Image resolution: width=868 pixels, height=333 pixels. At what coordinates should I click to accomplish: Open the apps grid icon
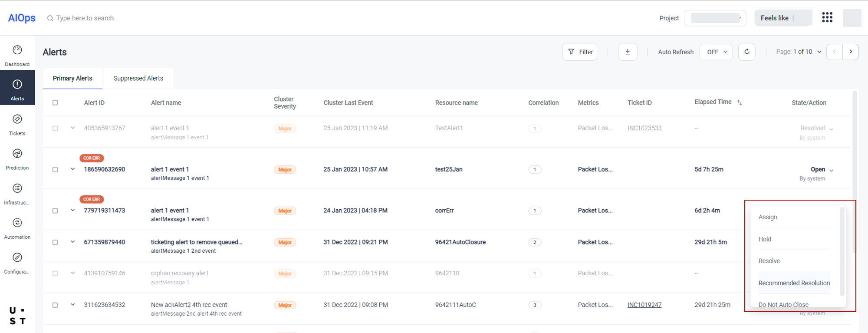(x=827, y=18)
